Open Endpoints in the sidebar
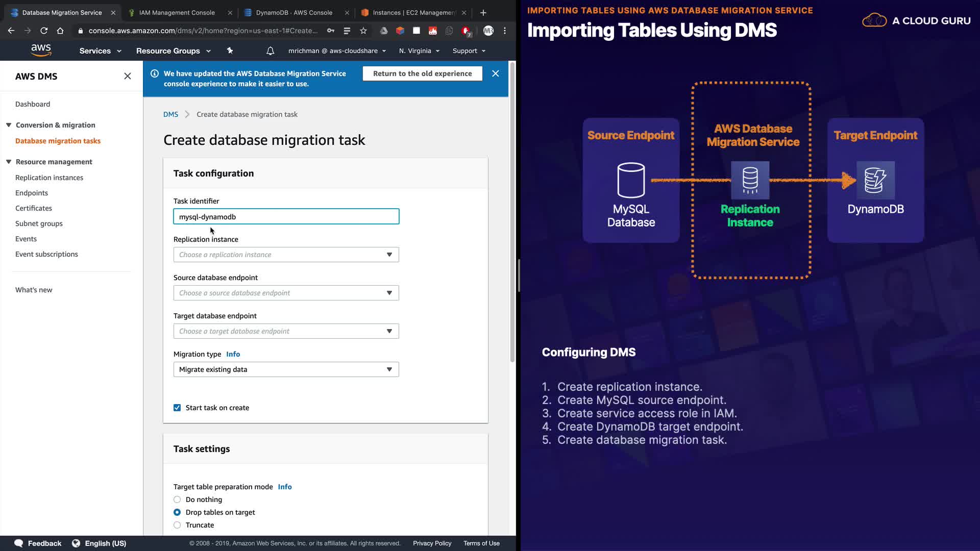 (x=32, y=193)
